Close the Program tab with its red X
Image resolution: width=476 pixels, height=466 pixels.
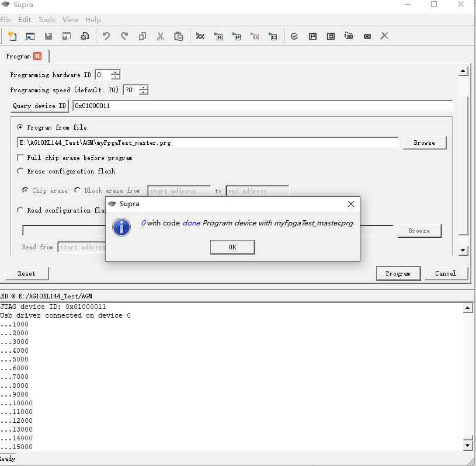(x=37, y=56)
